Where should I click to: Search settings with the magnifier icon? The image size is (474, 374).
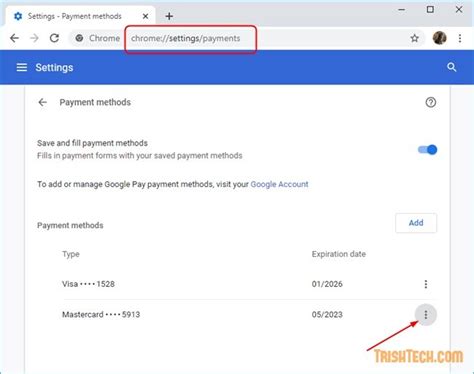coord(451,67)
